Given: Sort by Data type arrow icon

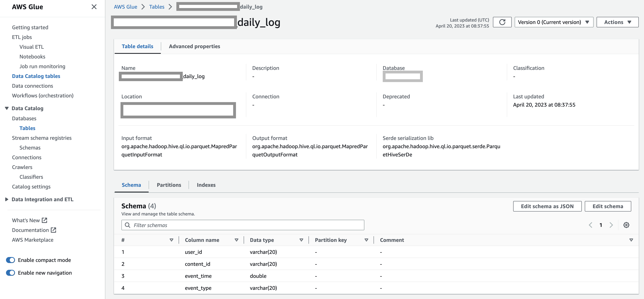Looking at the screenshot, I should 301,240.
